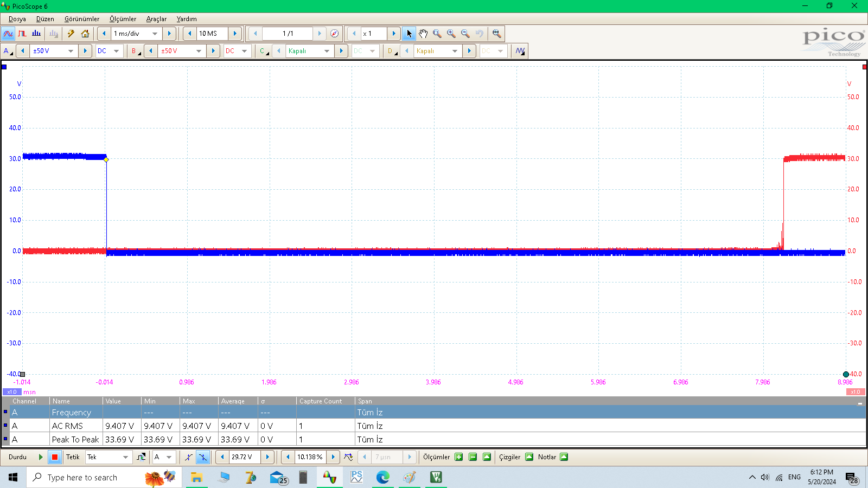Delete measurement with green minus icon
Viewport: 868px width, 488px height.
click(x=473, y=457)
